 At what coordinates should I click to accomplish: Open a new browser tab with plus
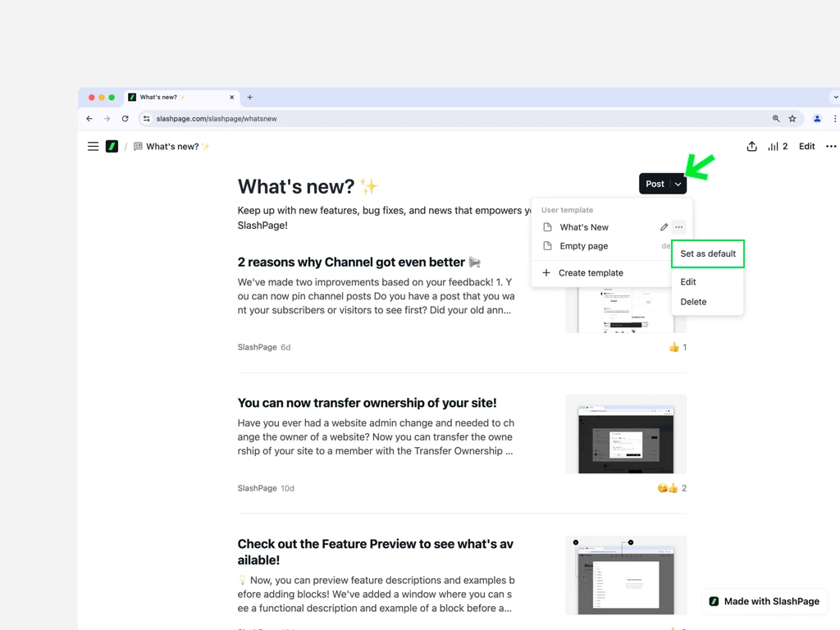[x=249, y=97]
